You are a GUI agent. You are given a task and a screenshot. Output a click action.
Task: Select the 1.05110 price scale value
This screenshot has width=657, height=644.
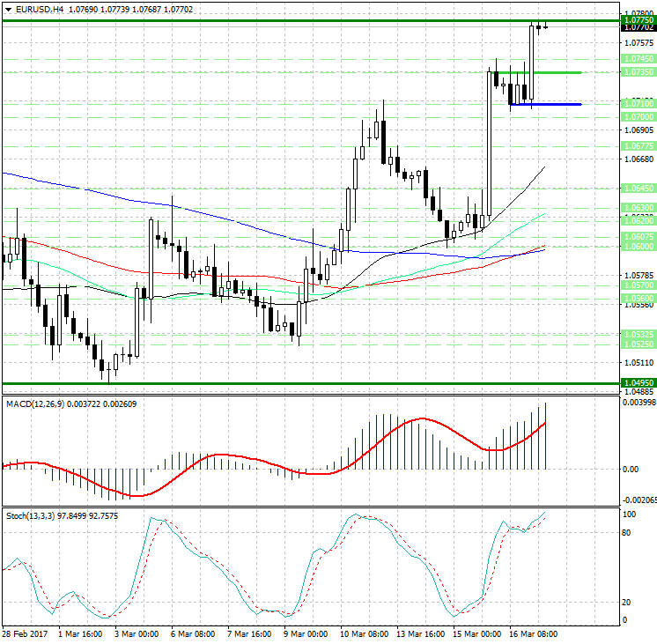[x=639, y=363]
